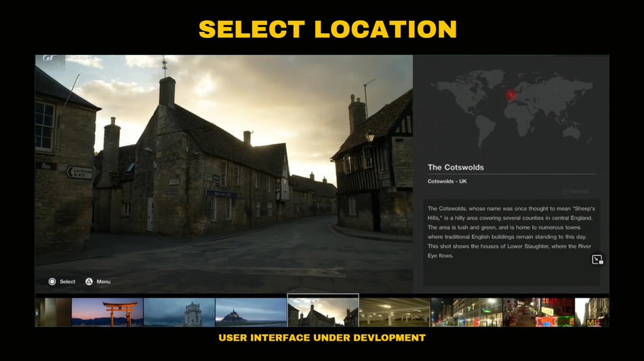Image resolution: width=644 pixels, height=361 pixels.
Task: Select the red torii gate thumbnail
Action: (107, 312)
